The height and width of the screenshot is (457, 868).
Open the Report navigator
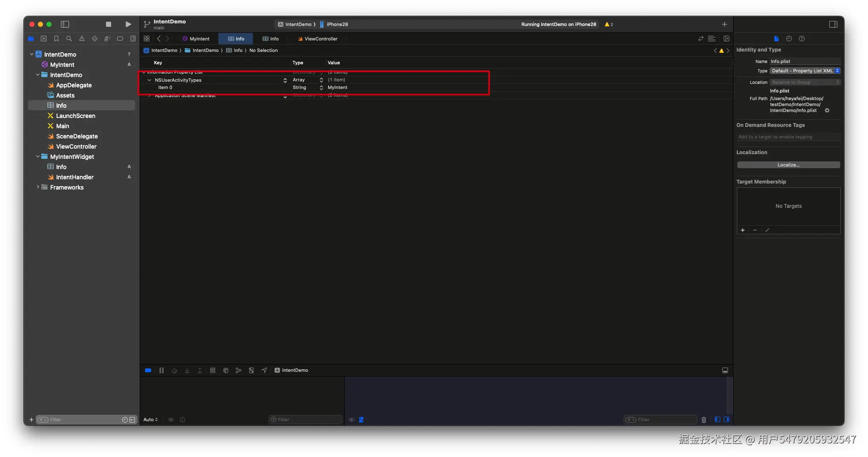pos(133,39)
